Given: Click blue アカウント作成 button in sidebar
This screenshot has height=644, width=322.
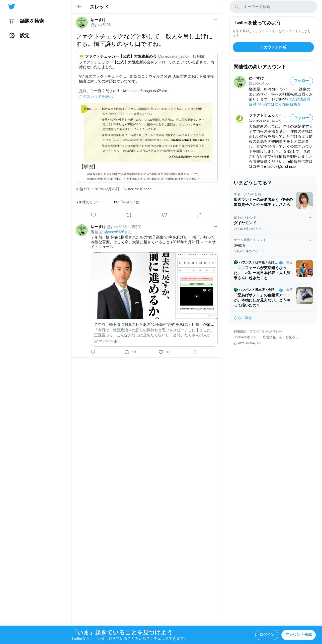Looking at the screenshot, I should click(273, 47).
